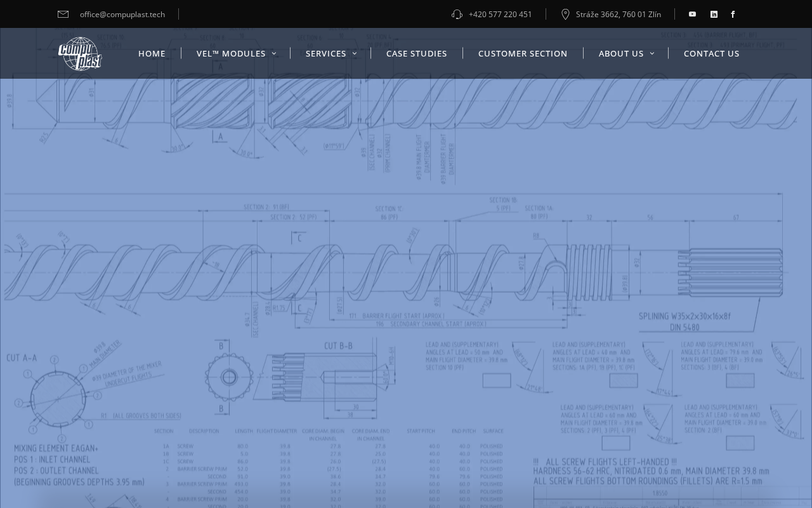Navigate to Customer Section
Screen dimensions: 812x508
tap(523, 53)
